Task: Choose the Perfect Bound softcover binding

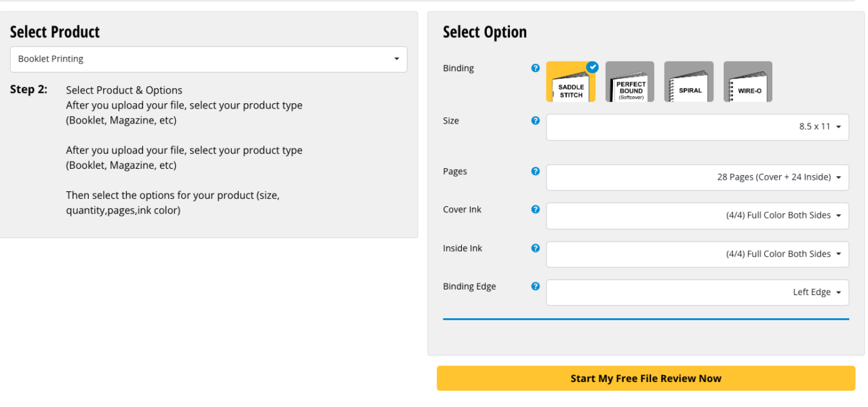Action: pos(630,82)
